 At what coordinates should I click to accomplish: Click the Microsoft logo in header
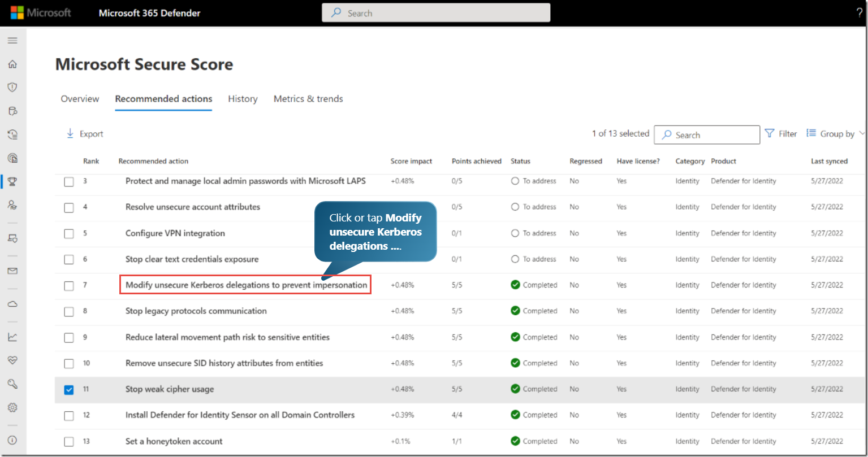click(41, 12)
